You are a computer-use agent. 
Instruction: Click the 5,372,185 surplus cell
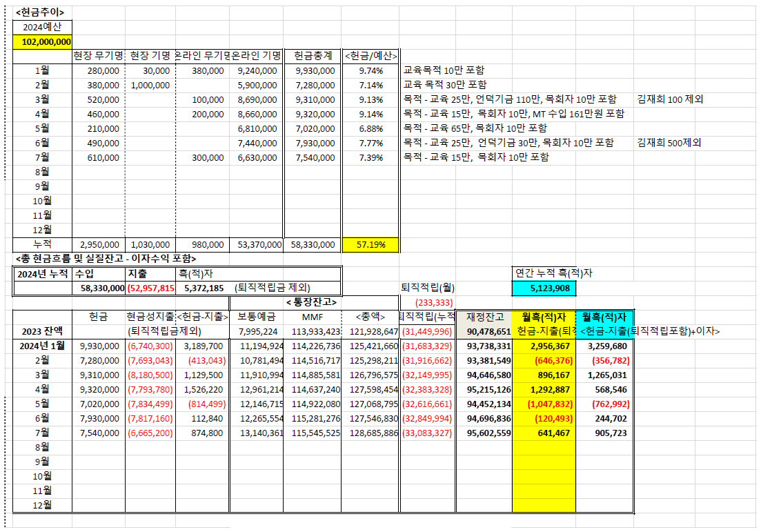[x=204, y=288]
